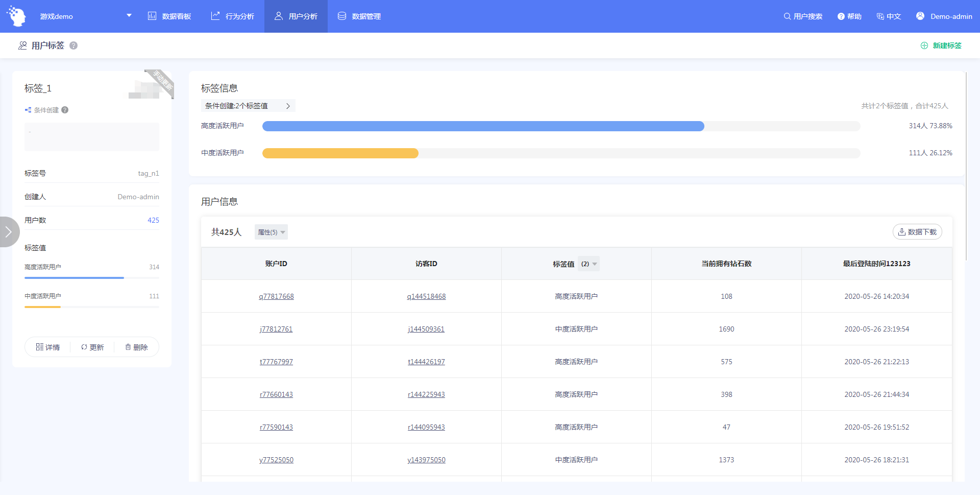Screen dimensions: 980x495
Task: Open the 数据看板 menu
Action: [x=169, y=16]
